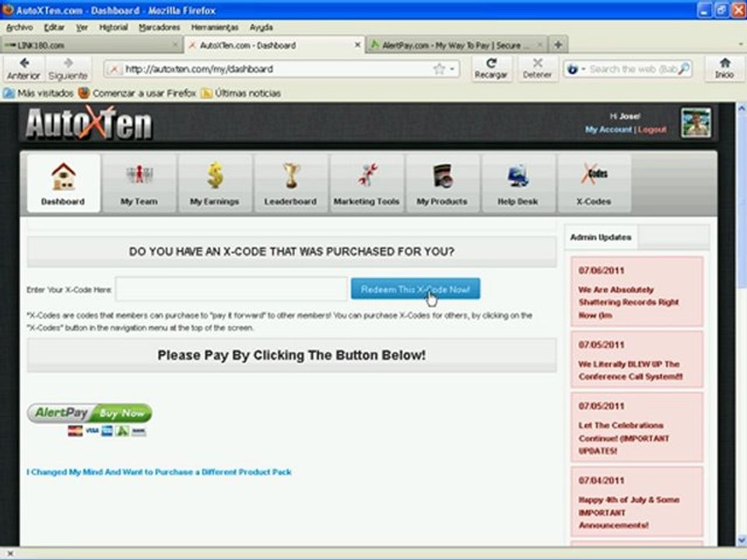Click page scrollbar down arrow

pos(742,540)
